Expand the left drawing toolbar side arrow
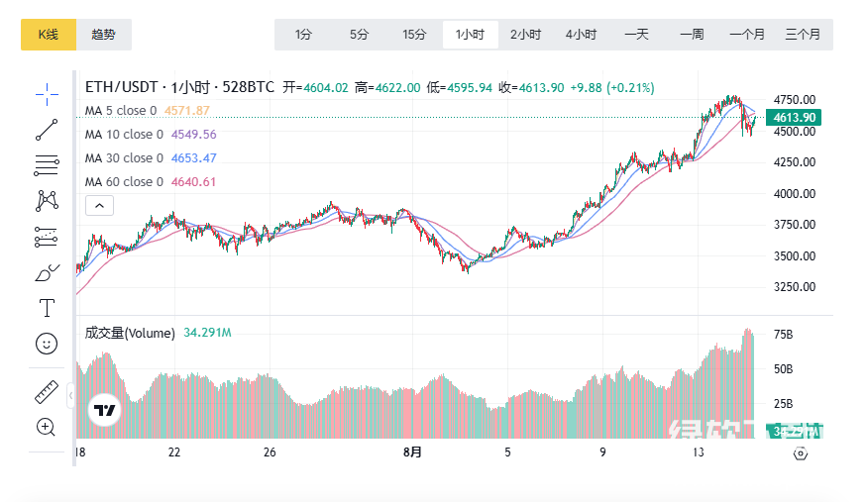The image size is (868, 502). (70, 395)
